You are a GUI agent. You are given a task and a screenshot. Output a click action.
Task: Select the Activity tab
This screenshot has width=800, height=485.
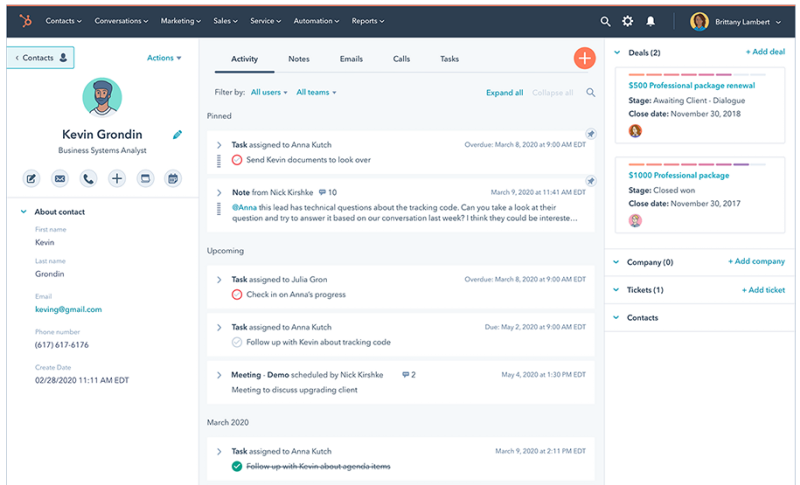(244, 59)
